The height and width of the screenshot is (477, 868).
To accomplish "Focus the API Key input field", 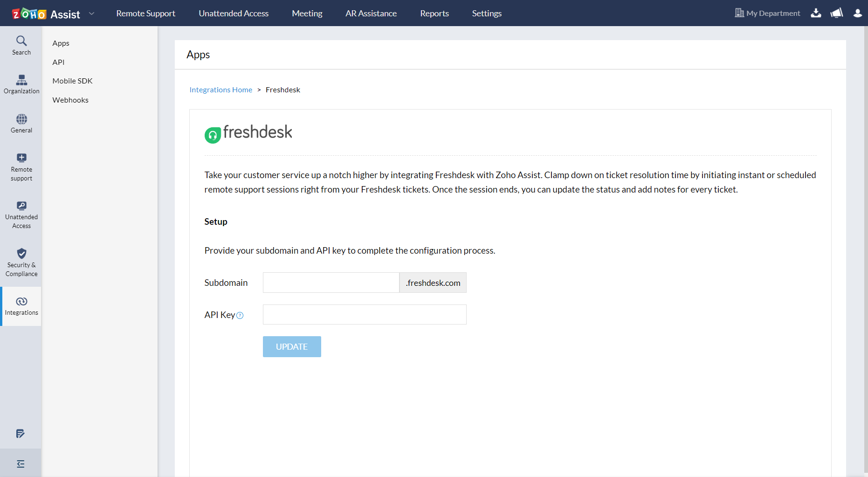I will click(x=365, y=315).
